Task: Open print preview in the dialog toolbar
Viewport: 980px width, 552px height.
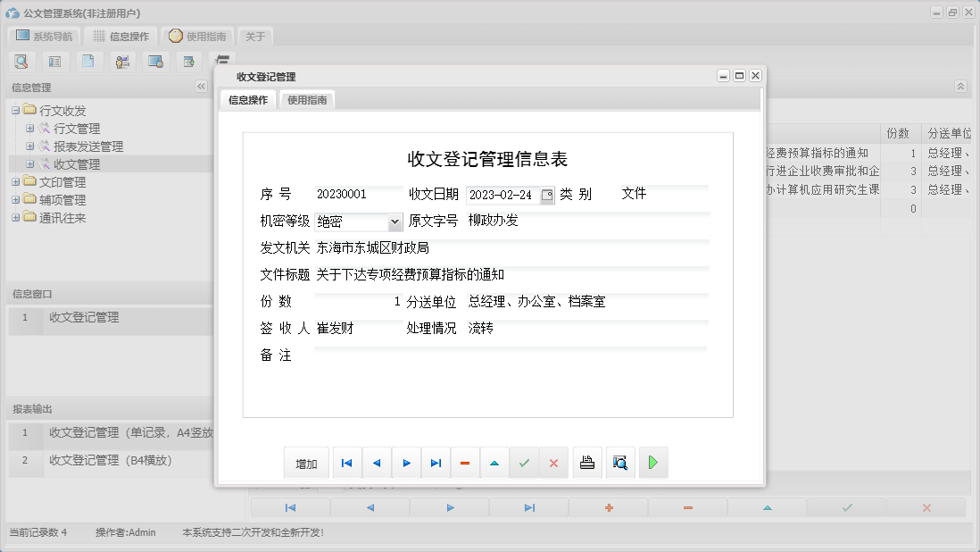Action: 620,463
